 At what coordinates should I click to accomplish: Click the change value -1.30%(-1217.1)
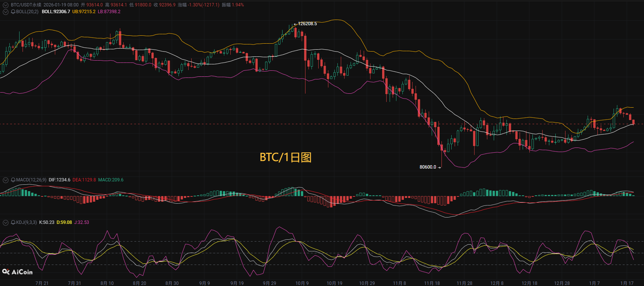point(204,5)
